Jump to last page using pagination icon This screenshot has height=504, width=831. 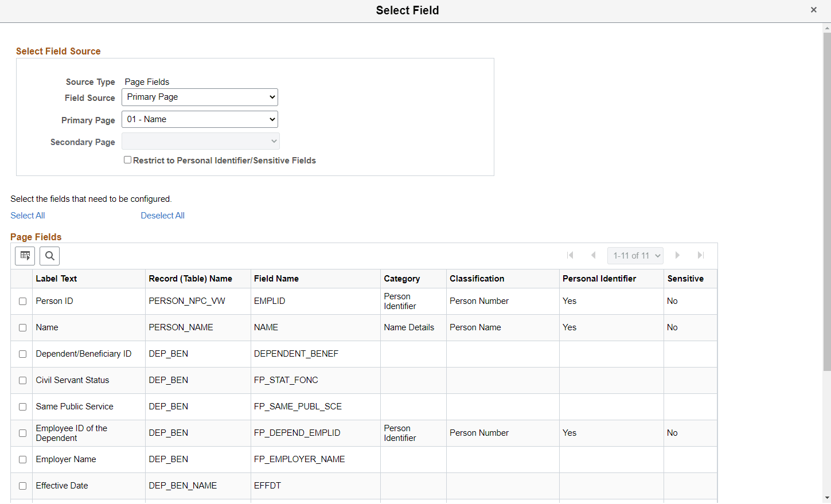[x=700, y=255]
